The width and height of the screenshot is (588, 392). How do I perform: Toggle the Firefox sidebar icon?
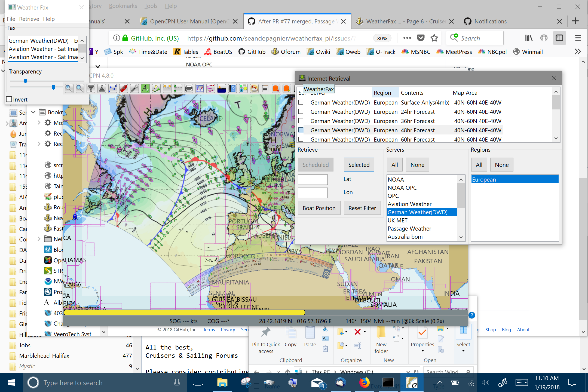(x=559, y=38)
